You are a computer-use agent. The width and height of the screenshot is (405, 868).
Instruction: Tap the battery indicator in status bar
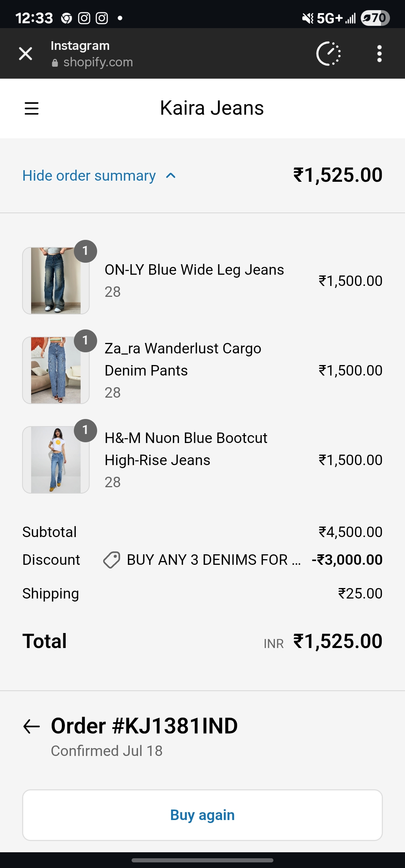375,18
